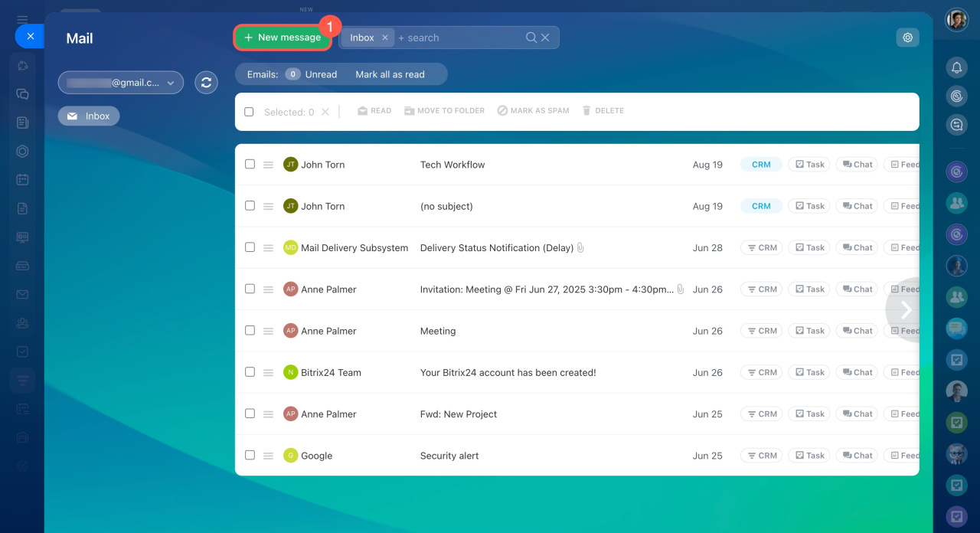
Task: Open notifications bell icon
Action: pos(957,68)
